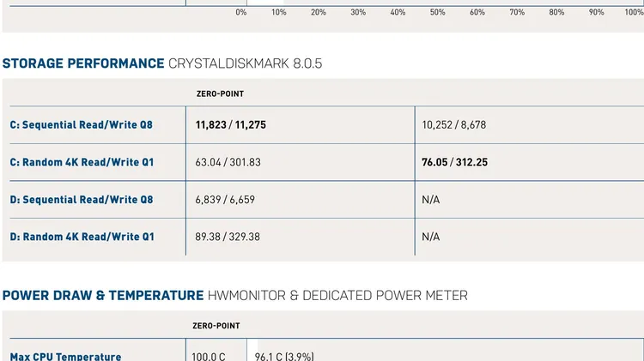The image size is (644, 361).
Task: Select the value '89.38 / 329.38'
Action: (228, 237)
